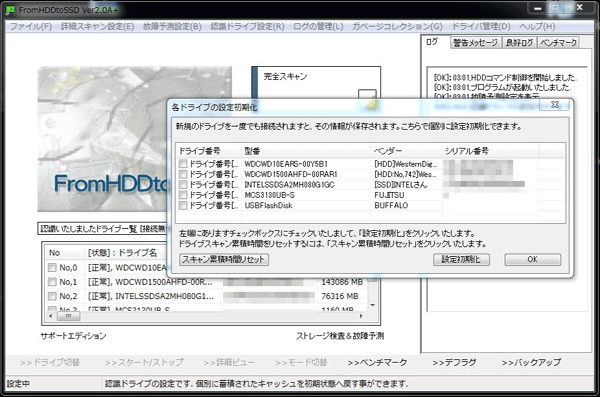
Task: Open the ファイル(F) menu
Action: pyautogui.click(x=31, y=26)
